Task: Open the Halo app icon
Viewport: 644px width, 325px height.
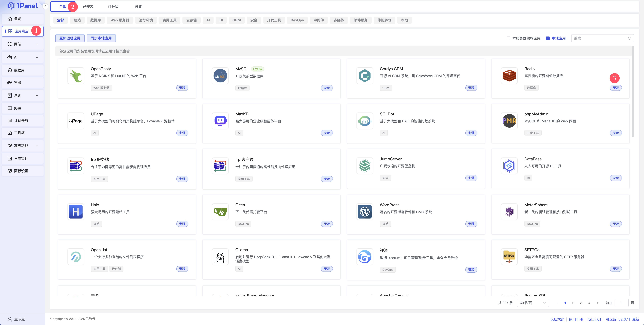Action: pyautogui.click(x=75, y=212)
